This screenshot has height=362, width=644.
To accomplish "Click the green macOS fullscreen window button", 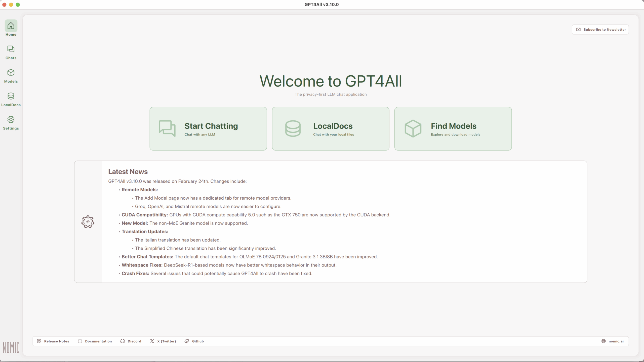I will [18, 5].
